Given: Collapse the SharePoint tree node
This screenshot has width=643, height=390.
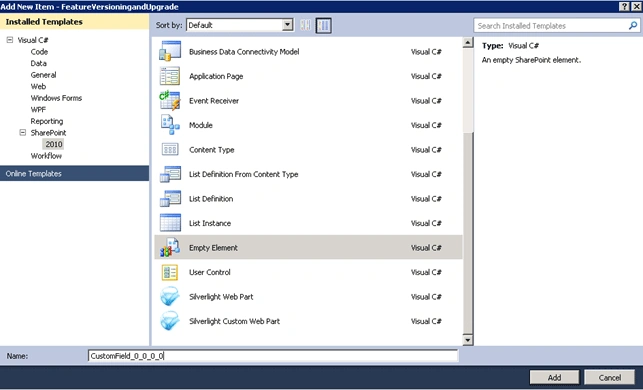Looking at the screenshot, I should (x=23, y=132).
